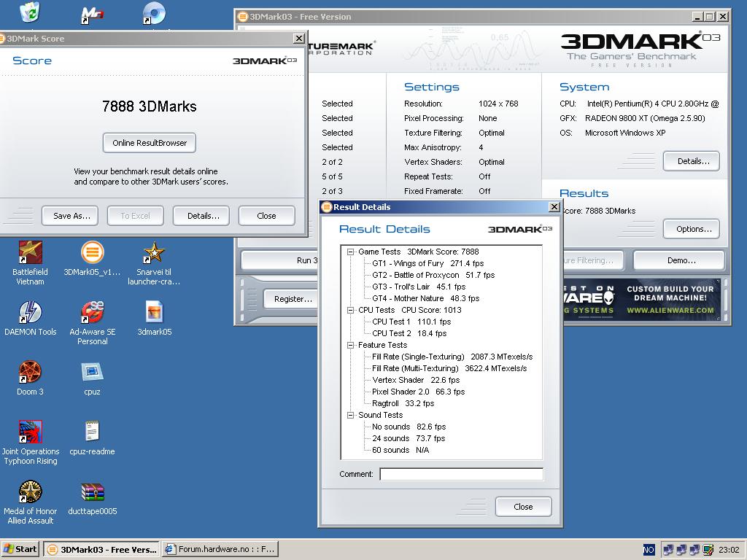Click into the Comment input field

click(461, 474)
